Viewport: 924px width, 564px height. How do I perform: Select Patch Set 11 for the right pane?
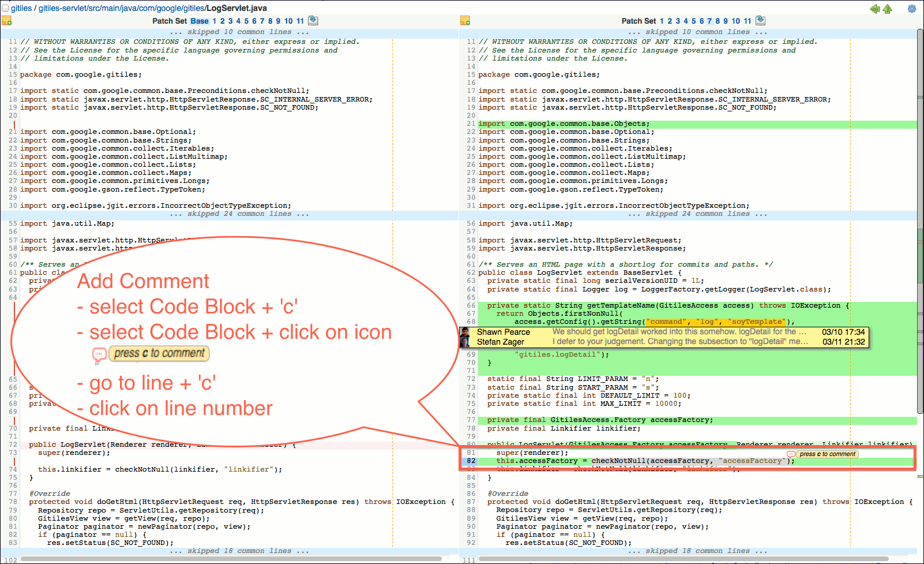(747, 21)
